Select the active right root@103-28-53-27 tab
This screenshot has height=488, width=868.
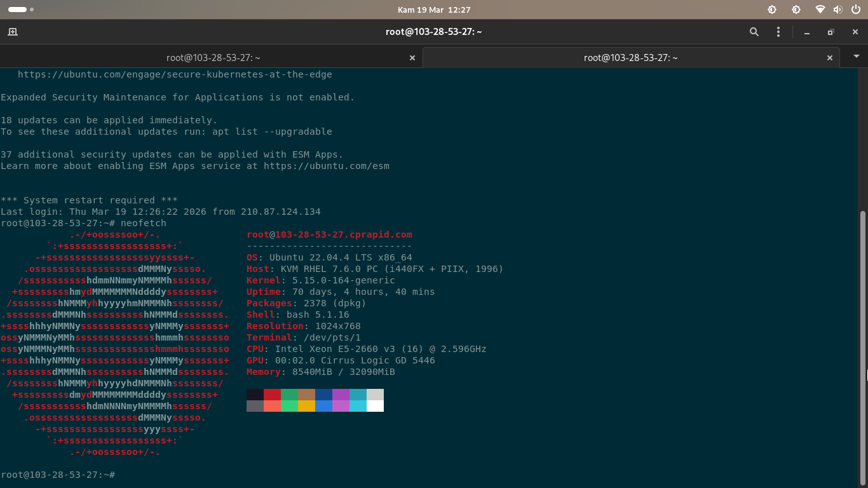pyautogui.click(x=631, y=58)
